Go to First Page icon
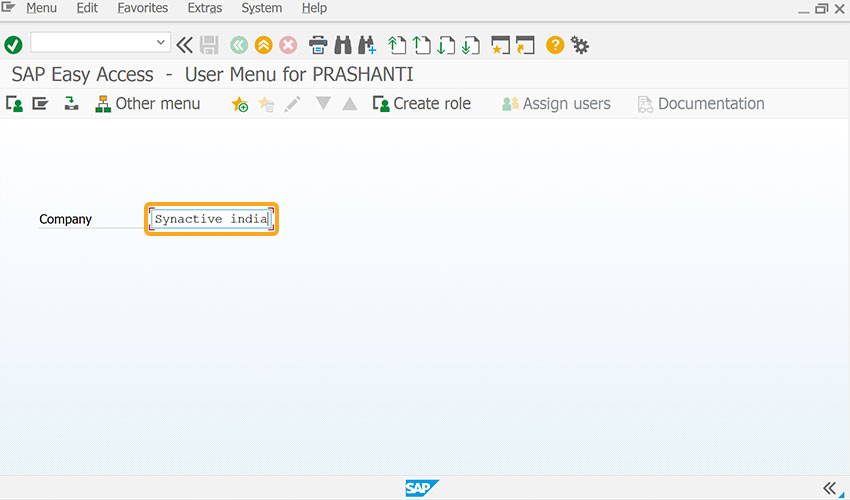This screenshot has width=850, height=500. click(397, 45)
